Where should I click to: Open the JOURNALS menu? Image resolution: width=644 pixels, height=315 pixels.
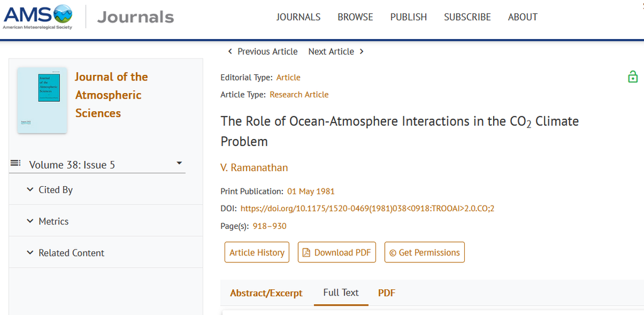[x=298, y=17]
